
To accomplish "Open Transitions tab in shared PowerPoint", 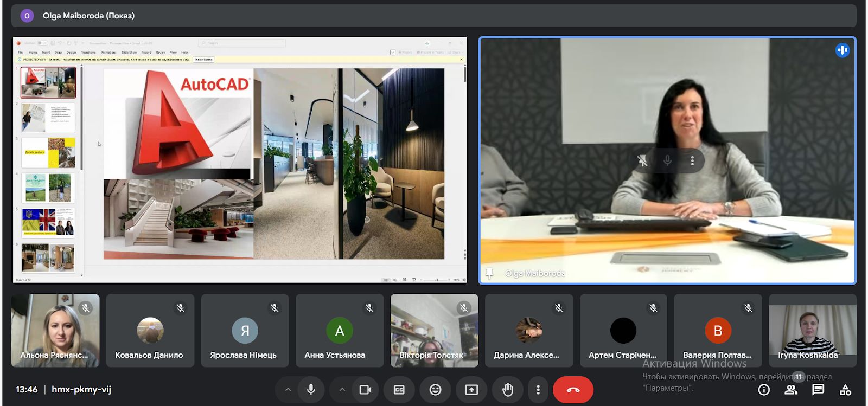I will [x=88, y=53].
